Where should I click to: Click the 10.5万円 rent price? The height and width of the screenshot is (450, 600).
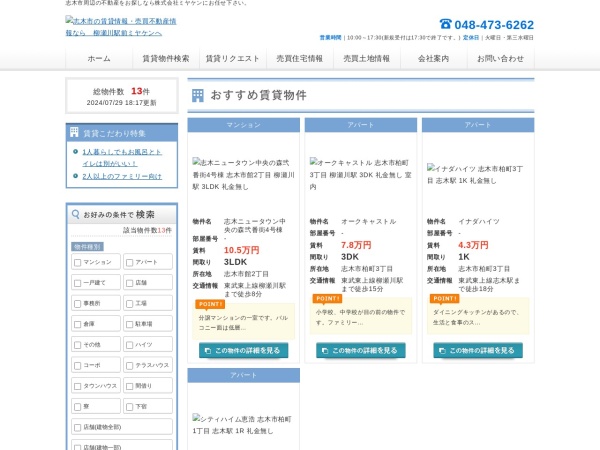pyautogui.click(x=241, y=250)
